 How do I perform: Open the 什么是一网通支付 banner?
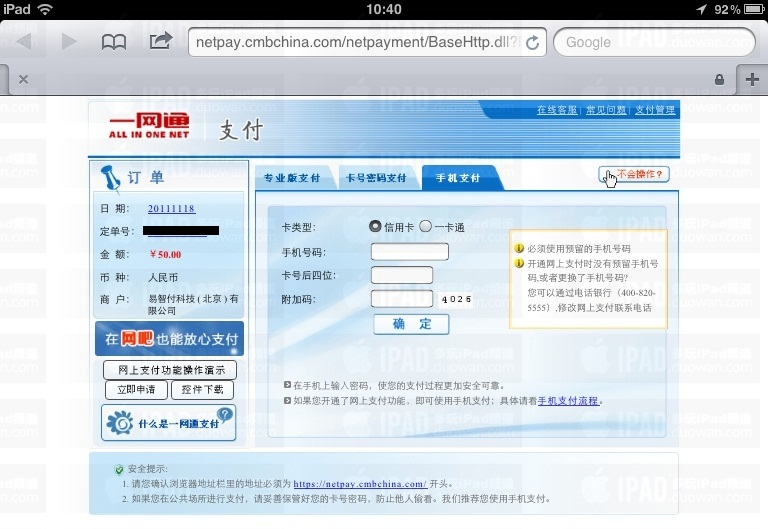168,423
